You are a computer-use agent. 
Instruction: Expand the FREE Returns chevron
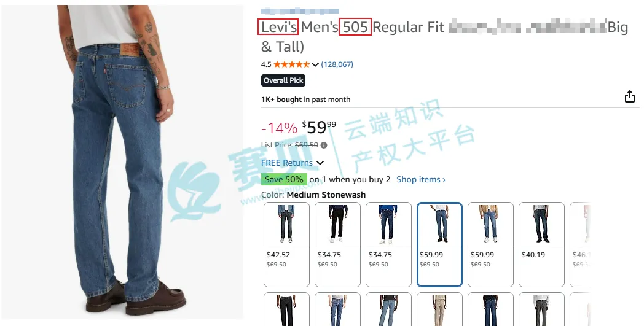pos(320,163)
